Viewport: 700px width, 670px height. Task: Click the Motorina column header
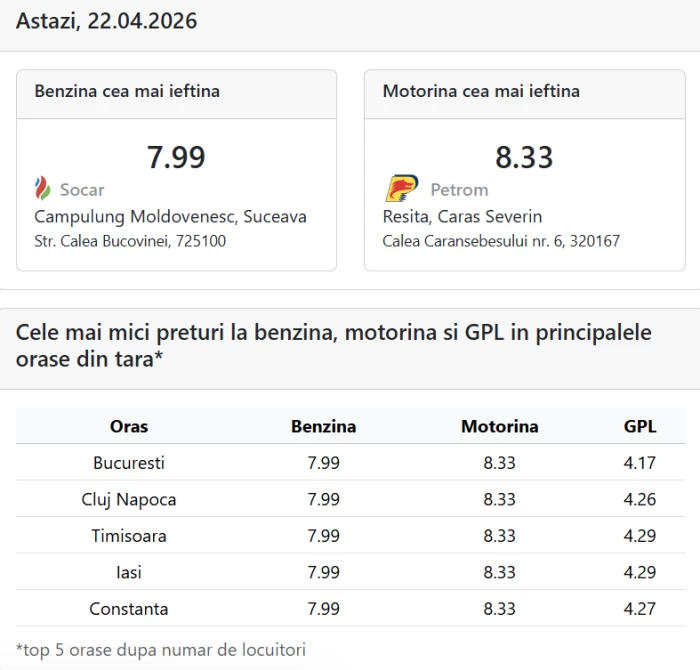[499, 426]
